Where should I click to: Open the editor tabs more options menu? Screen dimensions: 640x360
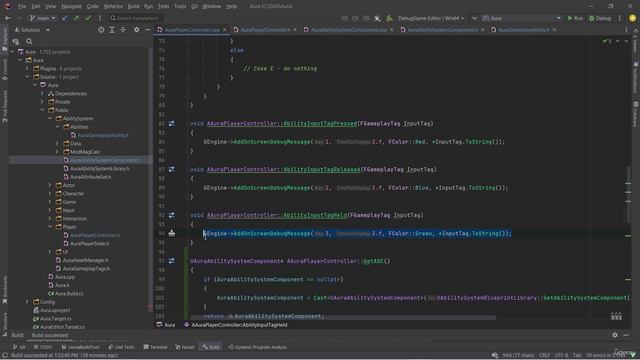pos(626,30)
